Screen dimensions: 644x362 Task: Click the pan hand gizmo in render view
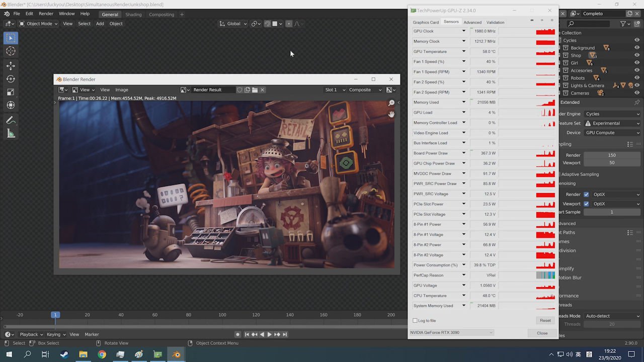(x=391, y=114)
